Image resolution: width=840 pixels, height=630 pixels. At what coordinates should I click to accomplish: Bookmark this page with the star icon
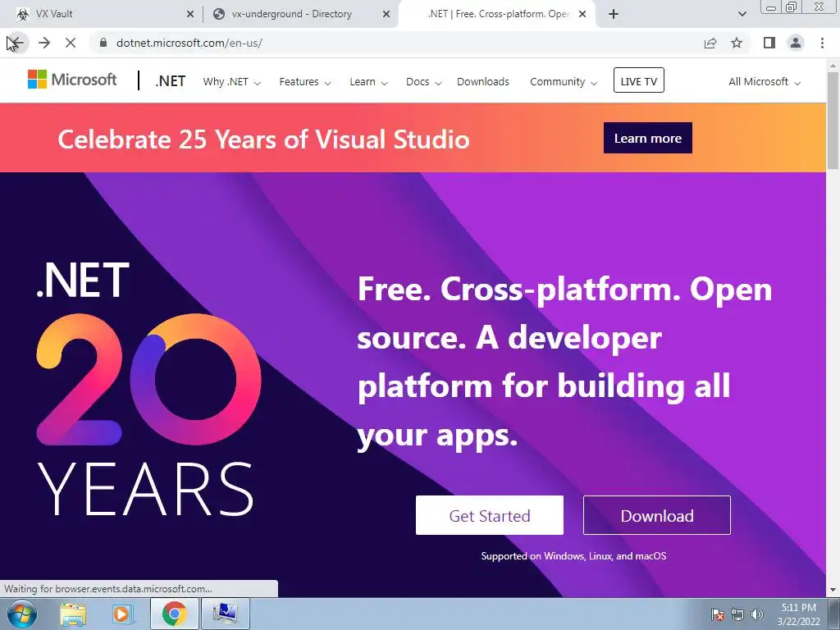tap(737, 43)
